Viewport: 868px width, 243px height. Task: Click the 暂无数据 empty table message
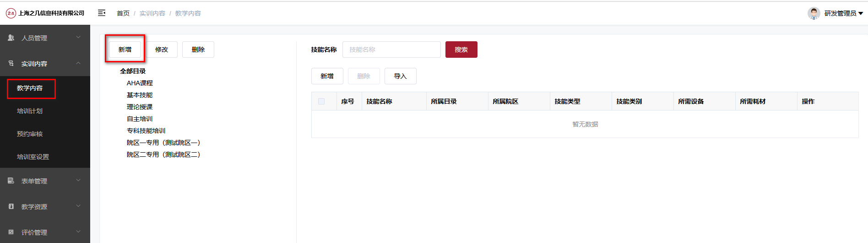tap(585, 124)
